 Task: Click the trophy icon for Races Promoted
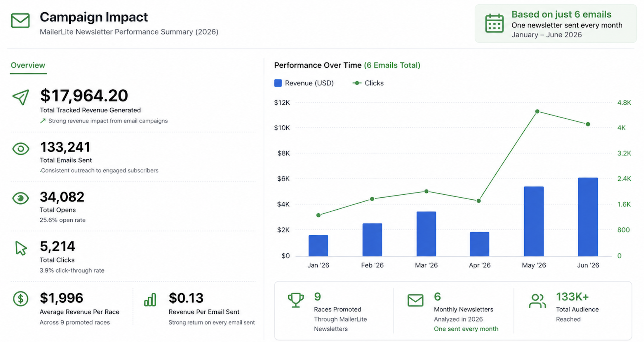pos(296,300)
